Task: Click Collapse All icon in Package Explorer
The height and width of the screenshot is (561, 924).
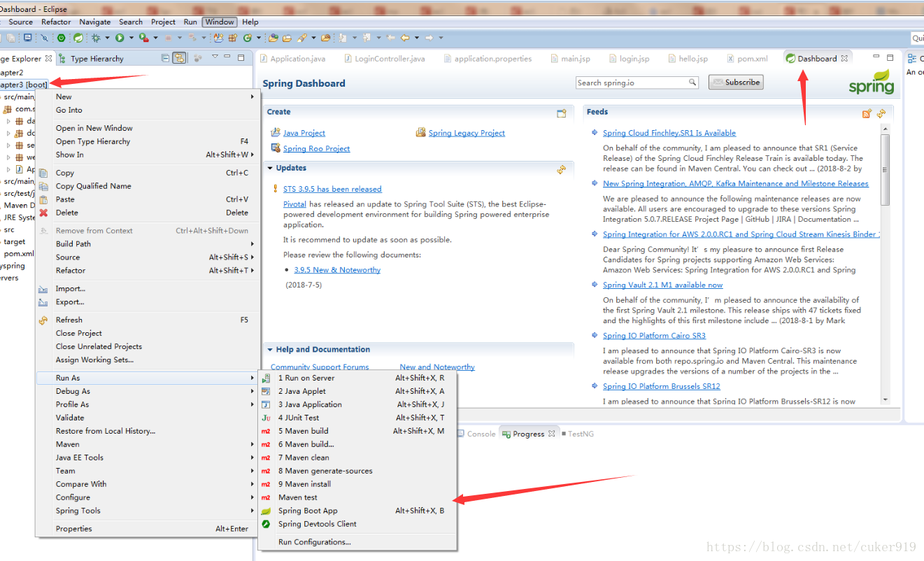Action: pyautogui.click(x=165, y=58)
